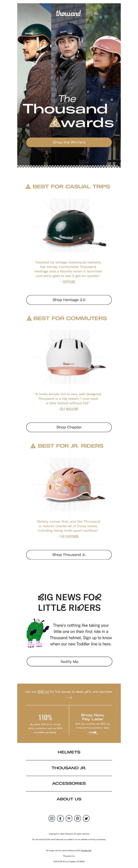Click the Unsubscribe link
Image resolution: width=138 pixels, height=868 pixels.
[86, 850]
